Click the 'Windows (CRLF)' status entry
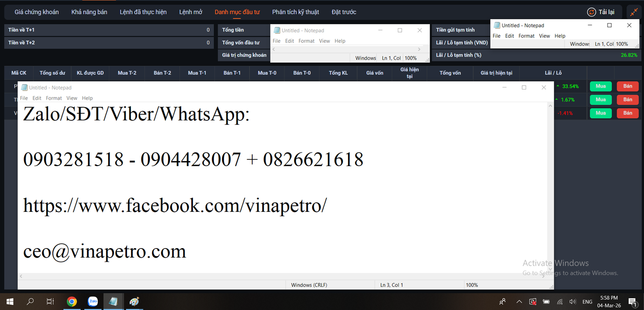Screen dimensions: 644x310 [x=309, y=285]
